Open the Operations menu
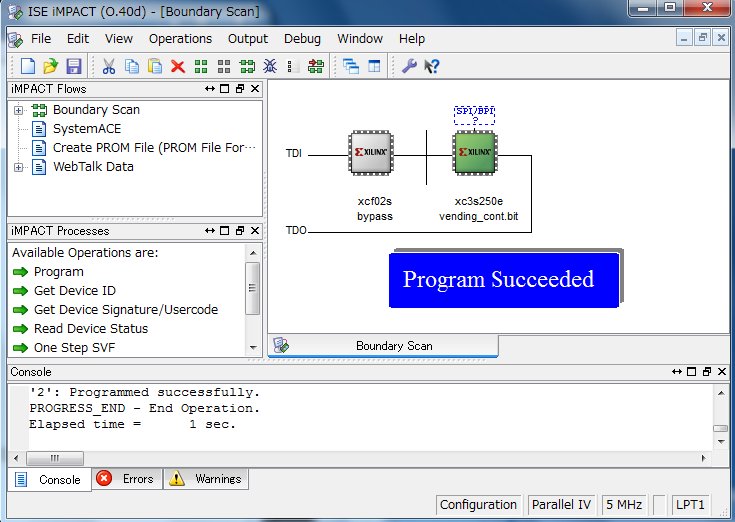 180,38
